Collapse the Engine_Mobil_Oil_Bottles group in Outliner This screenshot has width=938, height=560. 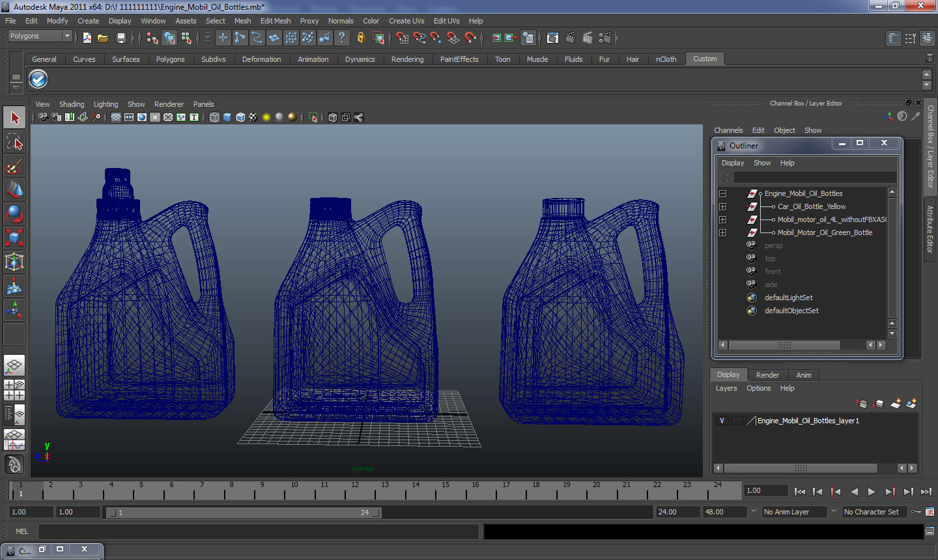point(722,193)
